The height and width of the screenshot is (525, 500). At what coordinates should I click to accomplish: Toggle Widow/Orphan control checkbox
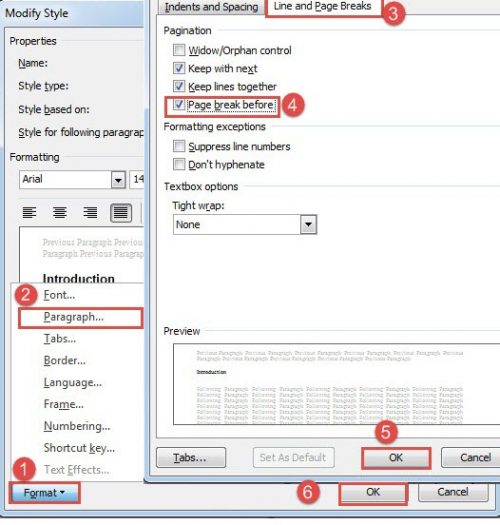pyautogui.click(x=179, y=50)
